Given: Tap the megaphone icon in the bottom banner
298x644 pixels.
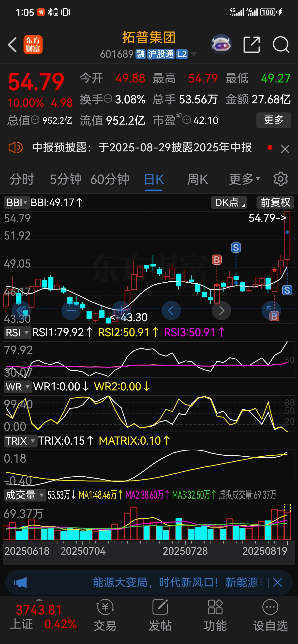Looking at the screenshot, I should click(20, 583).
